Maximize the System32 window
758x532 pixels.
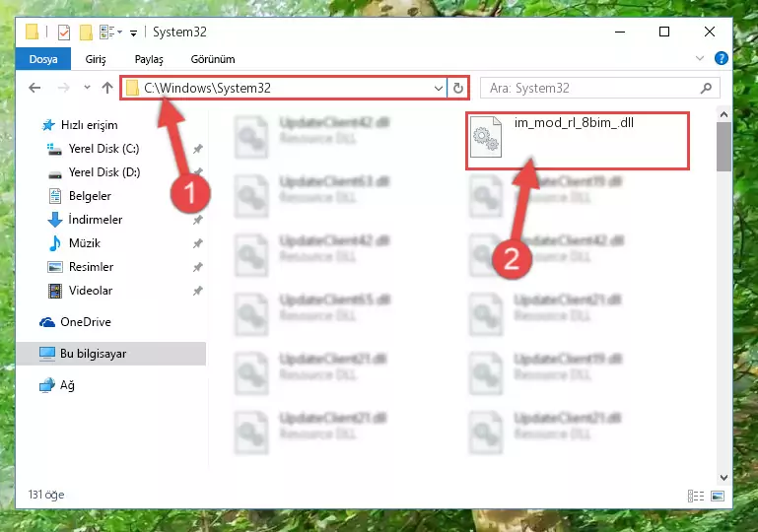[664, 32]
